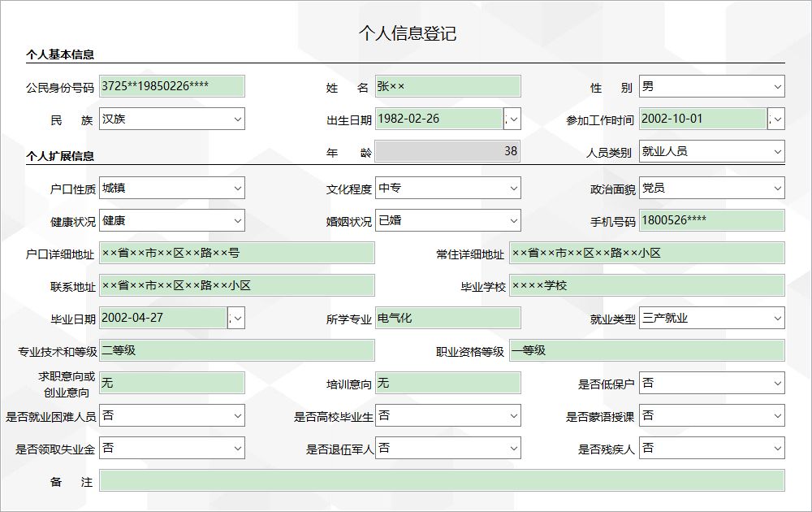Image resolution: width=812 pixels, height=512 pixels.
Task: Open the 毕业日期 date picker arrow
Action: [x=236, y=318]
